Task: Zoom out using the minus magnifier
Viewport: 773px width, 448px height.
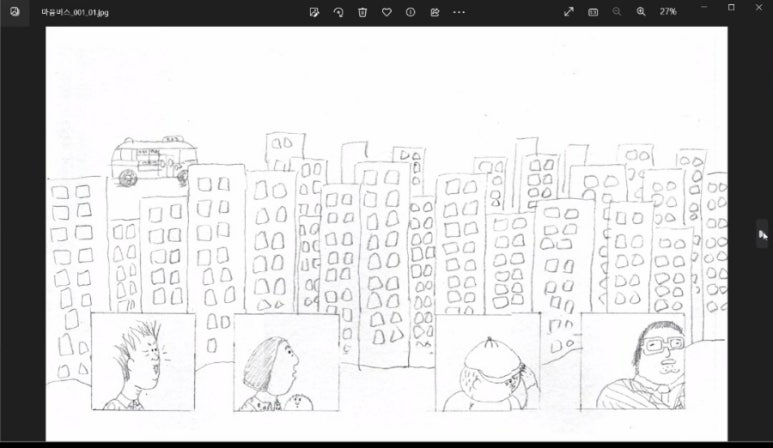Action: (617, 11)
